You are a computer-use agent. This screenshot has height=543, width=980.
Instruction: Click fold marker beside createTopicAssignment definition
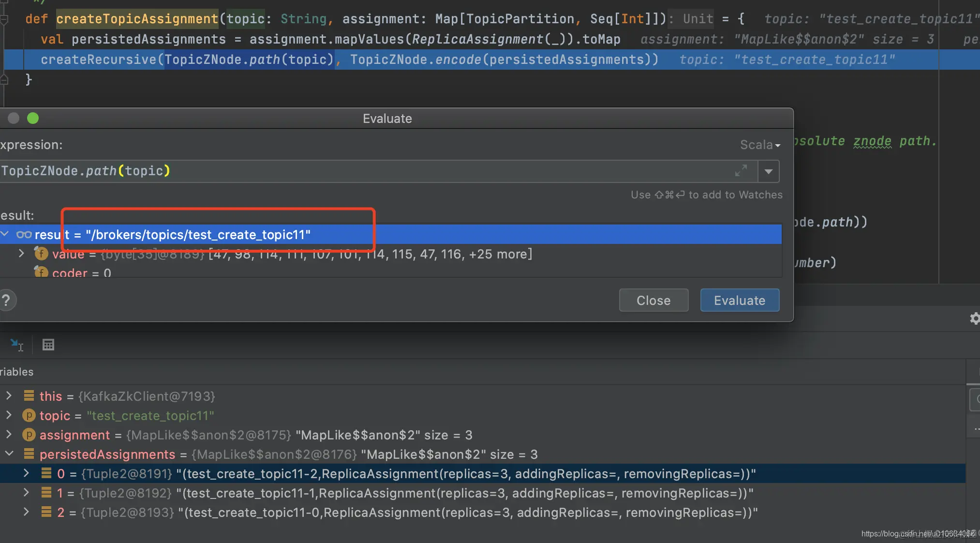tap(4, 19)
